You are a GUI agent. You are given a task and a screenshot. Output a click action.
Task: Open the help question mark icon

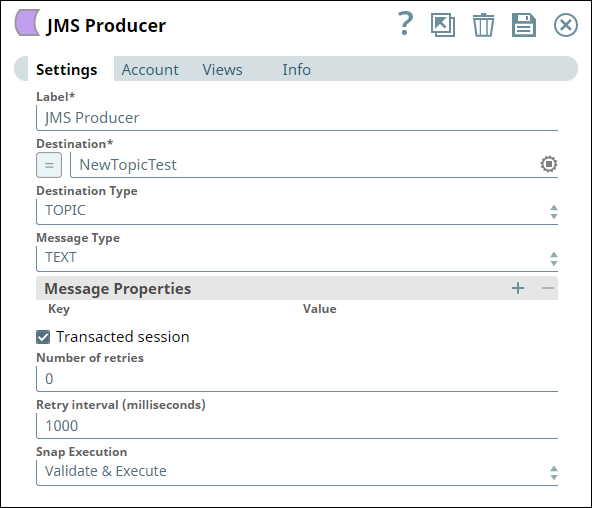[406, 24]
